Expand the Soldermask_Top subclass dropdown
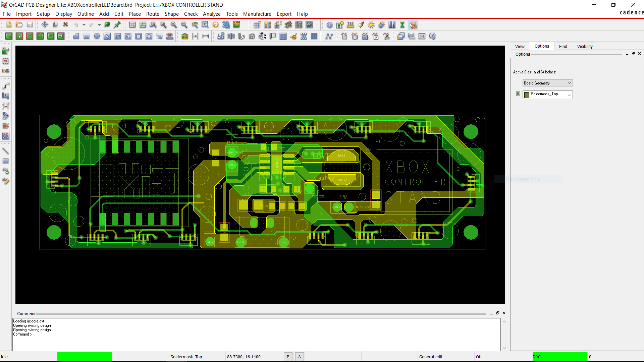The height and width of the screenshot is (362, 644). [x=569, y=95]
